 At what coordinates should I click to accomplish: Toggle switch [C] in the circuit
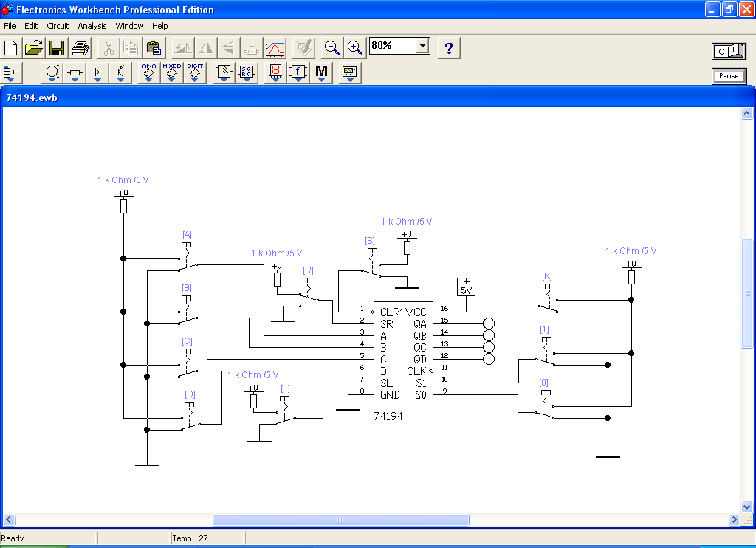(x=187, y=362)
